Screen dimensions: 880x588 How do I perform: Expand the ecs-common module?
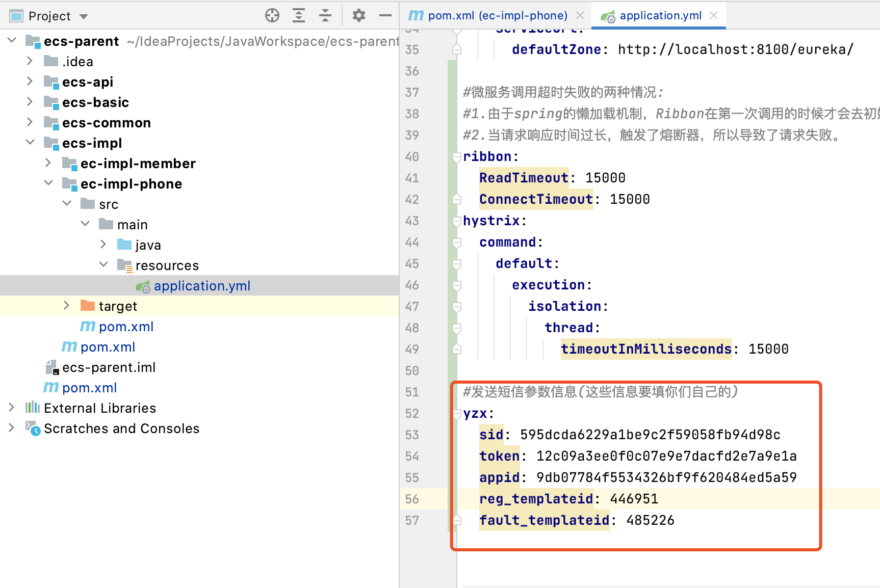click(30, 122)
